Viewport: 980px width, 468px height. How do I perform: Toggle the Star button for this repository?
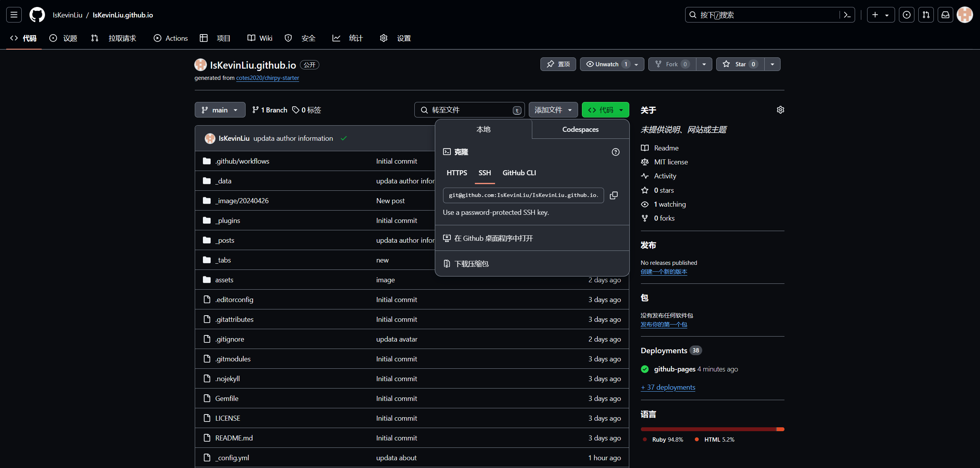pyautogui.click(x=740, y=64)
